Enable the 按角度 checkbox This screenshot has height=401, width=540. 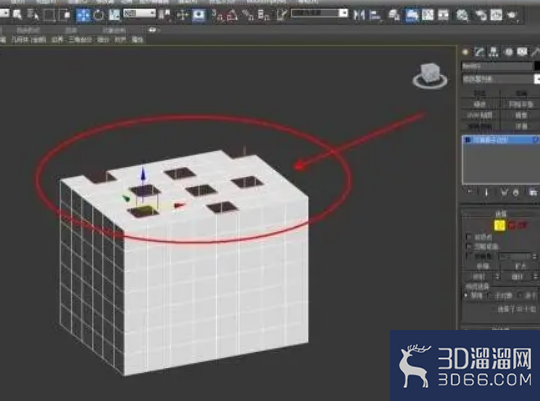click(469, 256)
